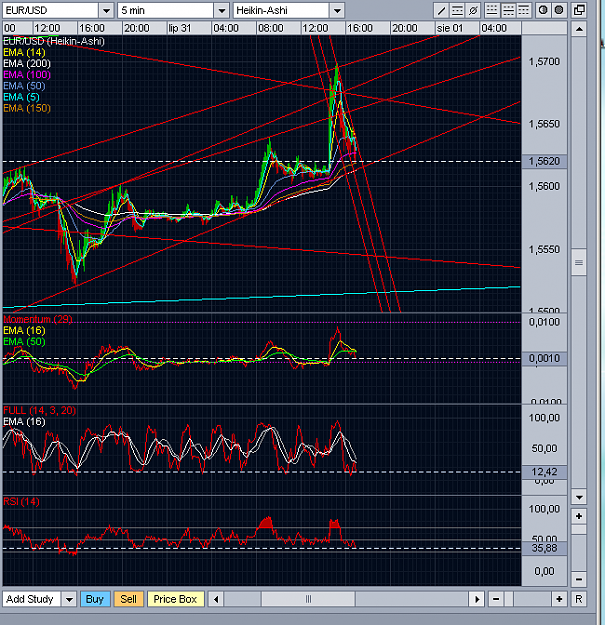
Task: Click the EMA (14) legend label
Action: [x=24, y=52]
